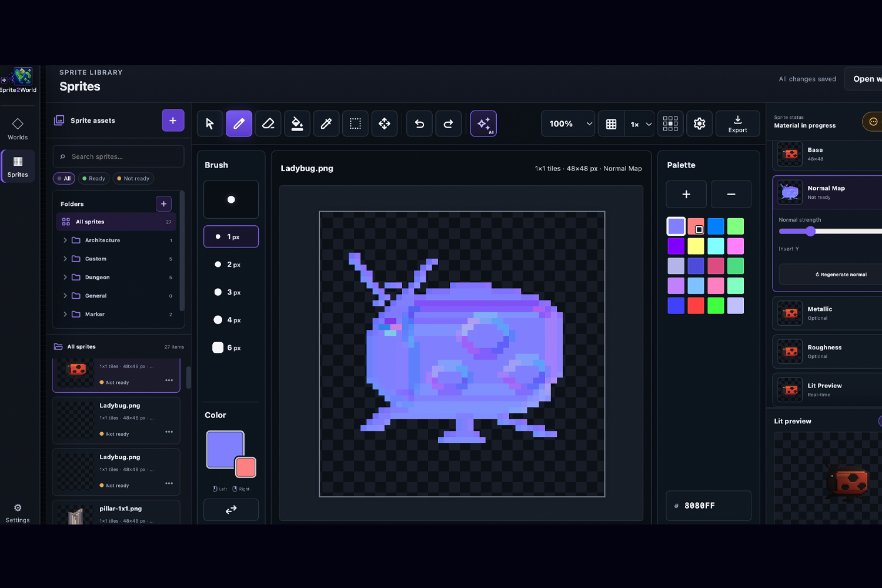Choose the paint bucket fill tool
This screenshot has height=588, width=882.
(x=298, y=123)
